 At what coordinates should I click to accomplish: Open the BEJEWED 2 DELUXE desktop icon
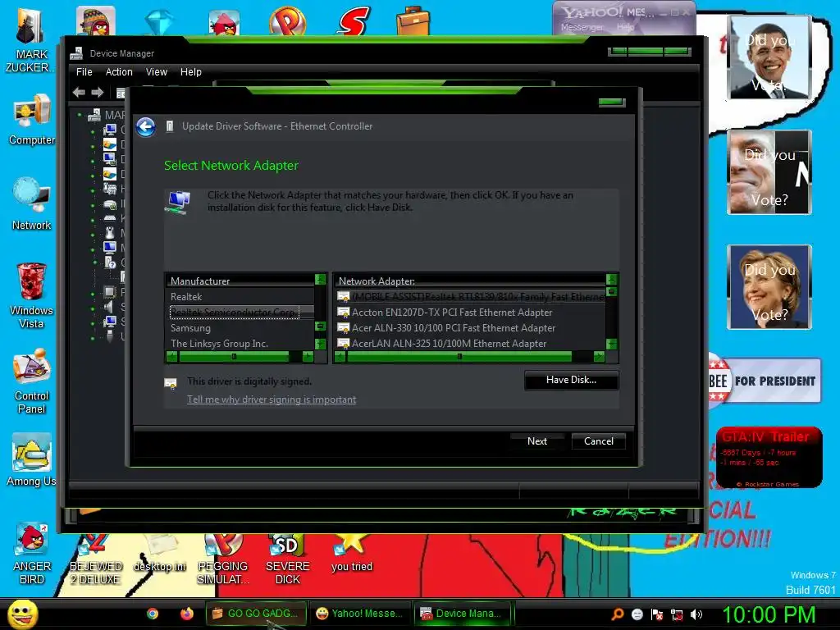tap(95, 559)
